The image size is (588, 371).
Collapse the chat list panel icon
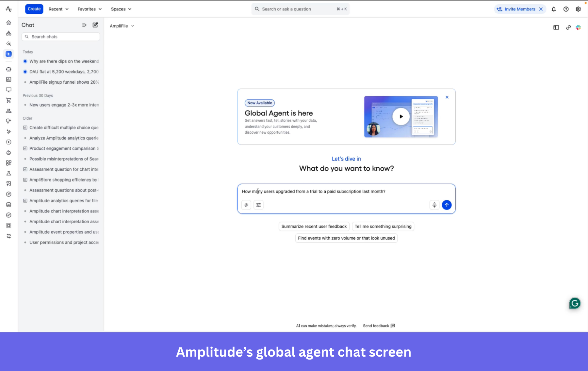point(84,25)
